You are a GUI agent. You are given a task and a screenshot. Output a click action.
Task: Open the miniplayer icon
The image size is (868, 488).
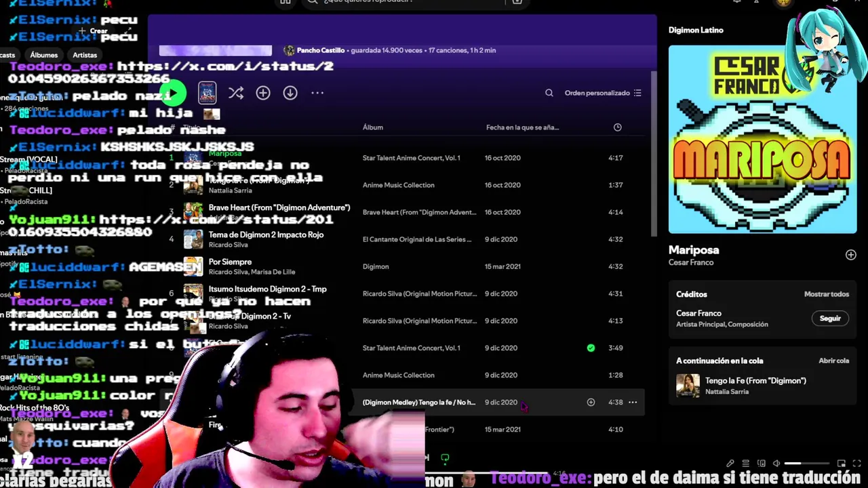click(842, 464)
